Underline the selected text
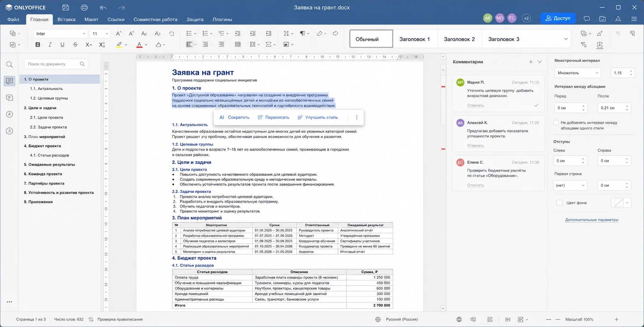The image size is (644, 327). click(x=62, y=45)
